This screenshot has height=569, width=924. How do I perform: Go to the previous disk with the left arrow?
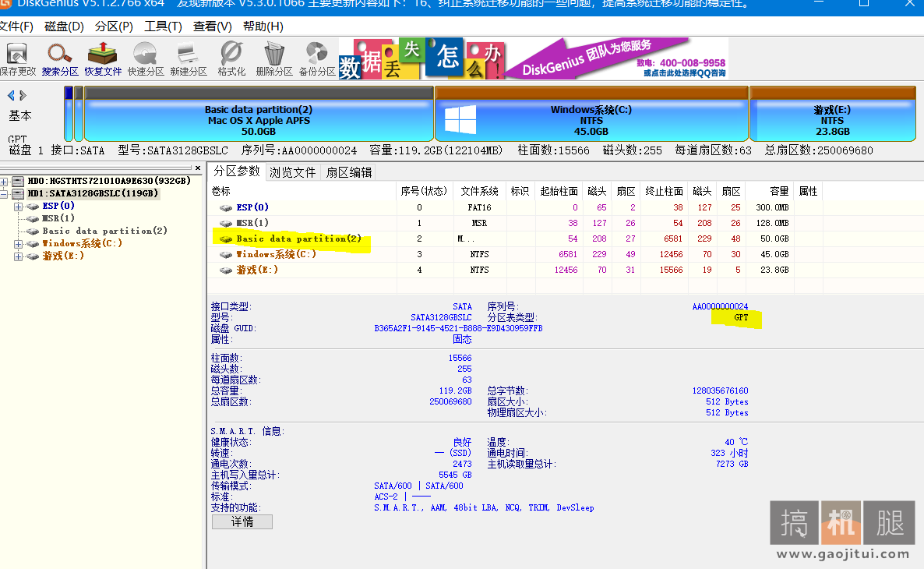11,96
